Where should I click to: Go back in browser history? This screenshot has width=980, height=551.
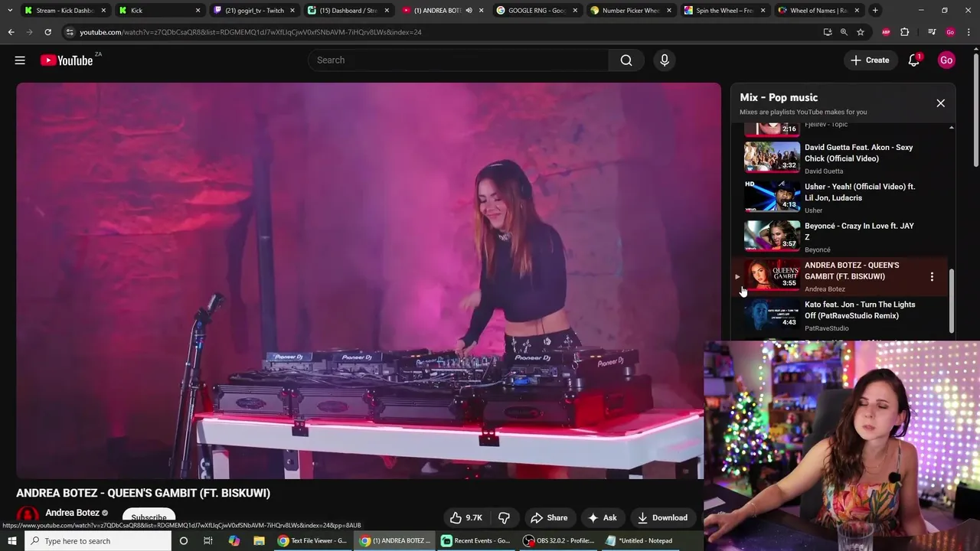tap(11, 32)
